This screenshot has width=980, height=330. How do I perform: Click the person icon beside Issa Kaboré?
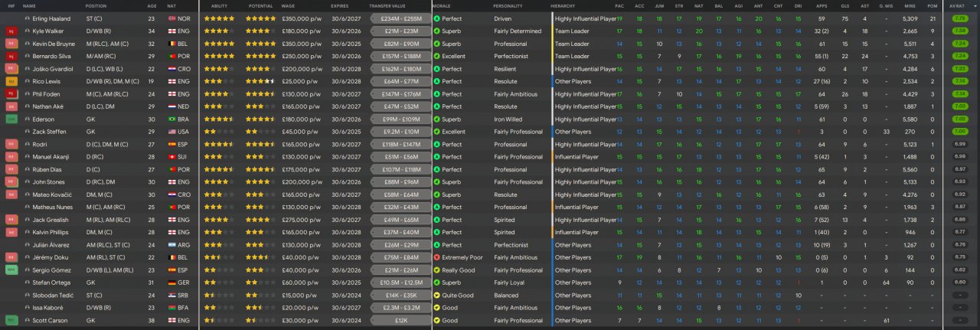[28, 308]
